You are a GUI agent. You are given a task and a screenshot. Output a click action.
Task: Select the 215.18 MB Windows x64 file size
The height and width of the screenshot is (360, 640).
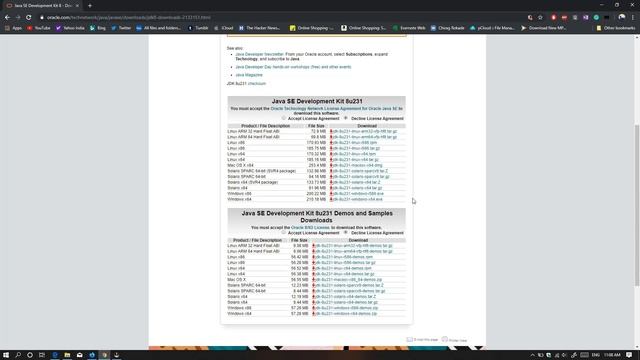pos(316,199)
